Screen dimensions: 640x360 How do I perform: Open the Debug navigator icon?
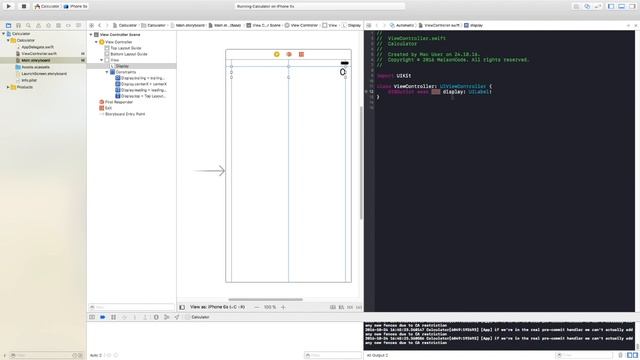click(58, 25)
